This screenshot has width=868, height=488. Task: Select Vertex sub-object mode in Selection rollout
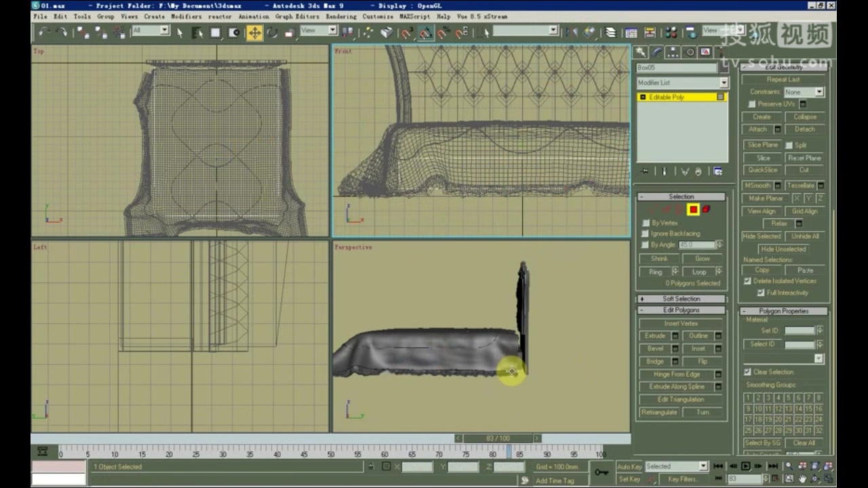click(652, 209)
